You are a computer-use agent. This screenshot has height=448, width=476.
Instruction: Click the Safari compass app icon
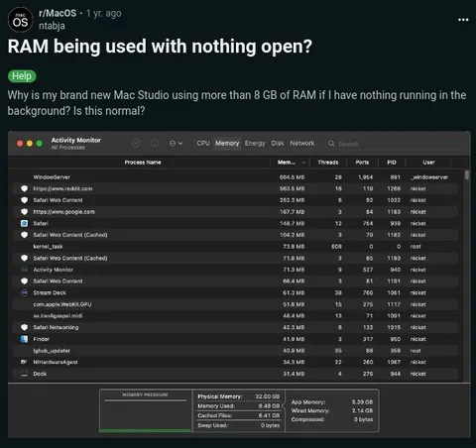point(24,223)
